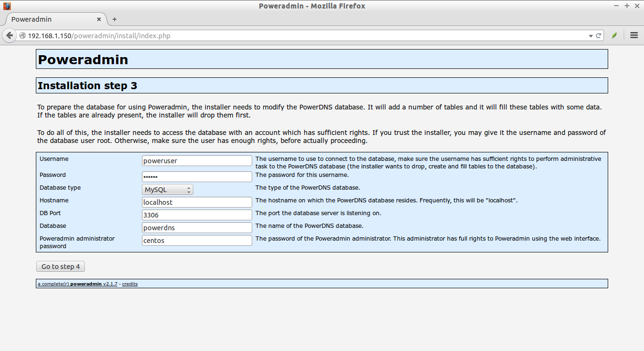Viewport: 644px width, 351px height.
Task: Click the Installation step 3 heading
Action: tap(87, 85)
